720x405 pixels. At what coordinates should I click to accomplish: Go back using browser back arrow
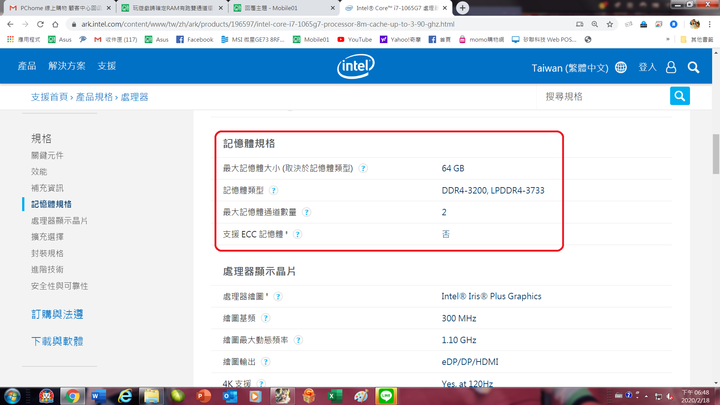(x=10, y=24)
